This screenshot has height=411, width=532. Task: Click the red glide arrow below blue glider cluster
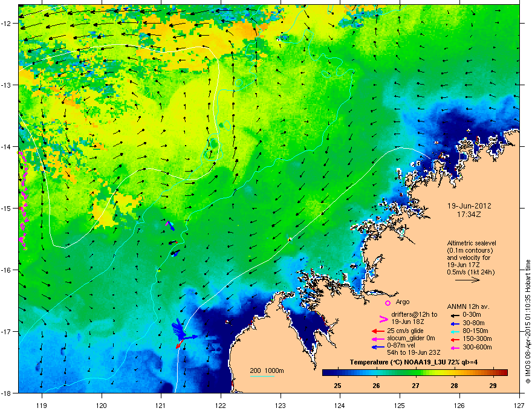(x=180, y=344)
